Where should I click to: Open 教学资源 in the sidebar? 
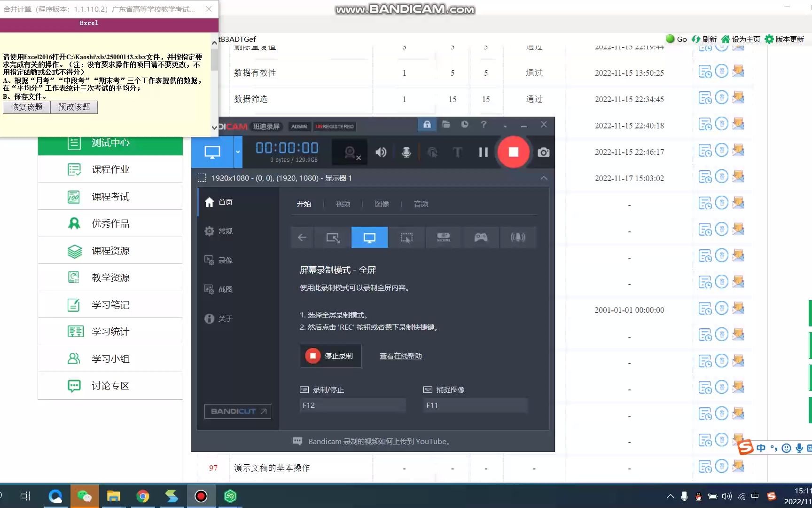[x=110, y=278]
